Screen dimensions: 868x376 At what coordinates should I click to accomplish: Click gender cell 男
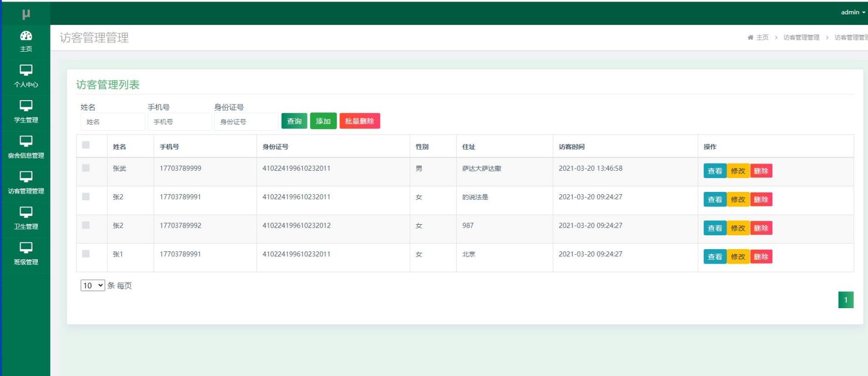(419, 169)
